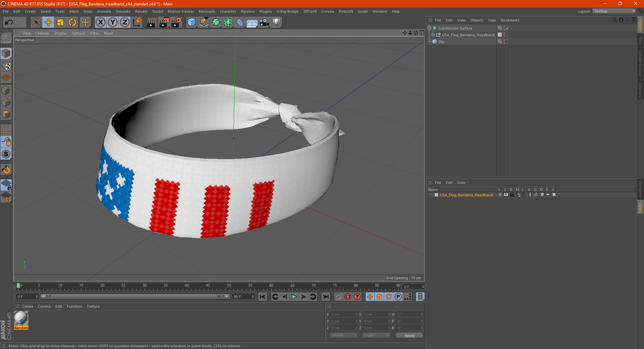Open Edit Render Settings
Image resolution: width=644 pixels, height=349 pixels.
(x=176, y=22)
